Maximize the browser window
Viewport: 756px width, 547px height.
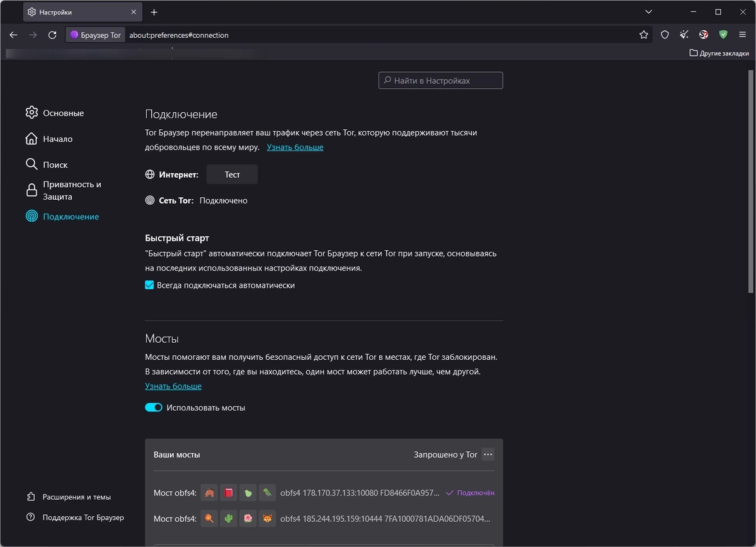click(x=718, y=12)
